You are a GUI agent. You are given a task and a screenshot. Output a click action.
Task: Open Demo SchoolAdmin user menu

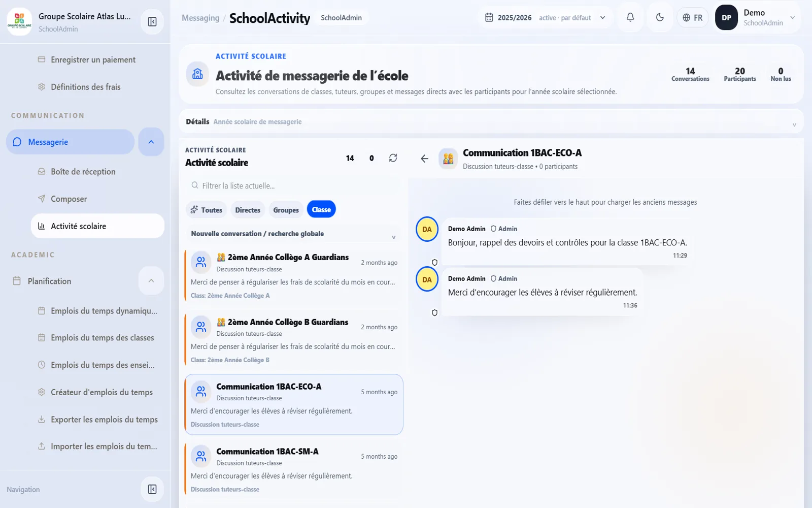[x=758, y=18]
